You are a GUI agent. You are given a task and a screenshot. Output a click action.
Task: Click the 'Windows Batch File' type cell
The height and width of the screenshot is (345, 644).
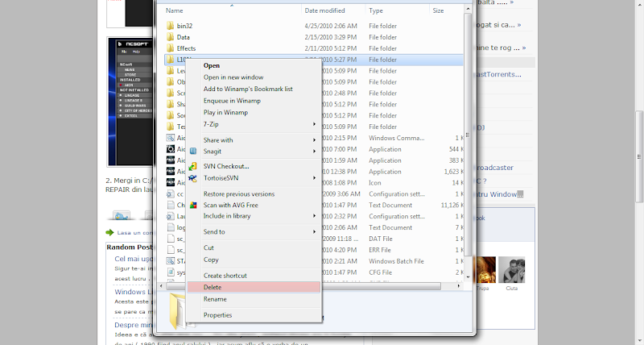coord(396,261)
